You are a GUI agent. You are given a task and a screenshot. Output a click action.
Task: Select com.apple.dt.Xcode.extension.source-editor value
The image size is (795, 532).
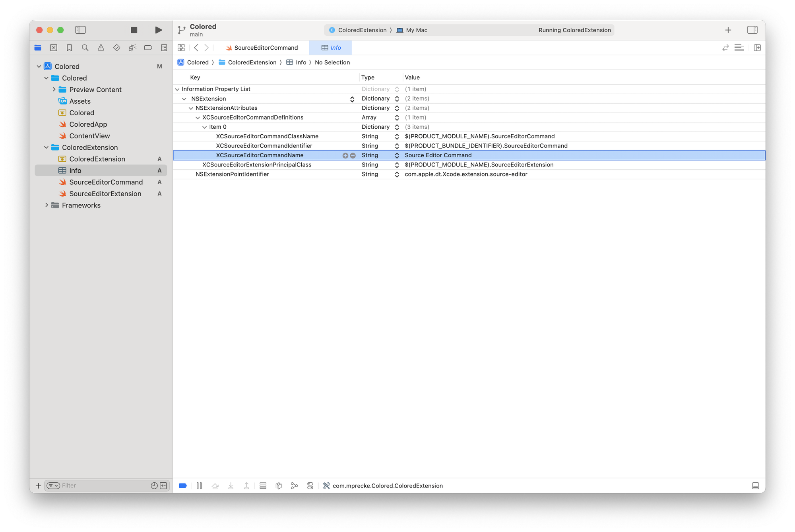pos(466,174)
